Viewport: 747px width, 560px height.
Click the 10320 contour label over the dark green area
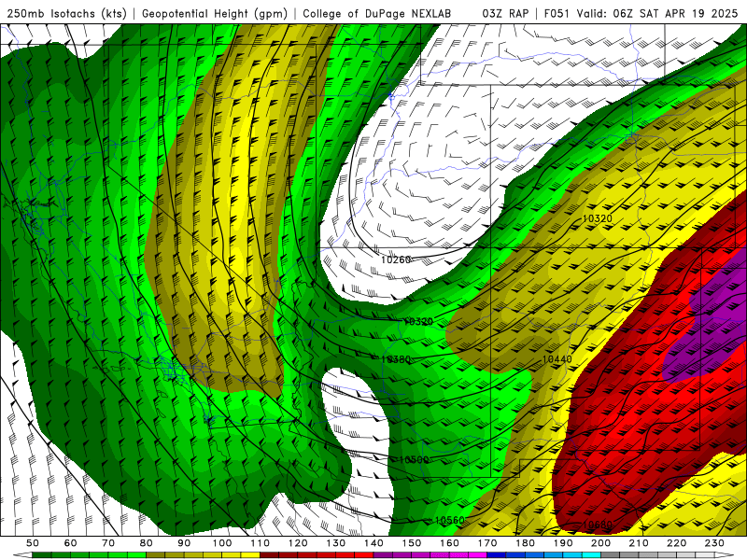[x=418, y=321]
